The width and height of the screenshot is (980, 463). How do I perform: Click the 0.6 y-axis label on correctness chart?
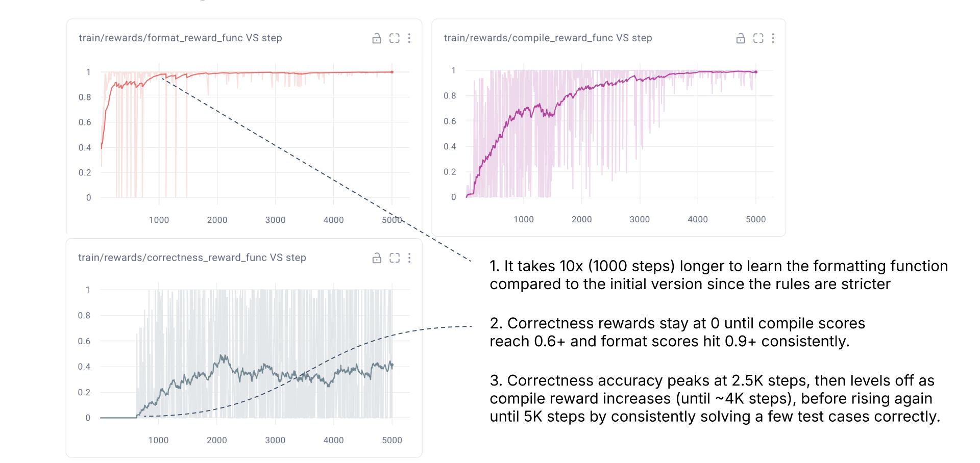84,341
